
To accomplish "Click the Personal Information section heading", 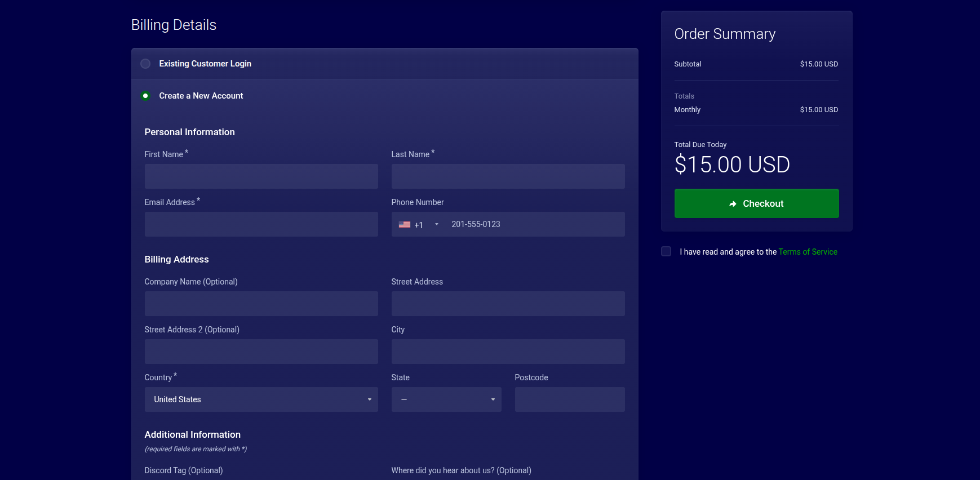I will pyautogui.click(x=189, y=132).
